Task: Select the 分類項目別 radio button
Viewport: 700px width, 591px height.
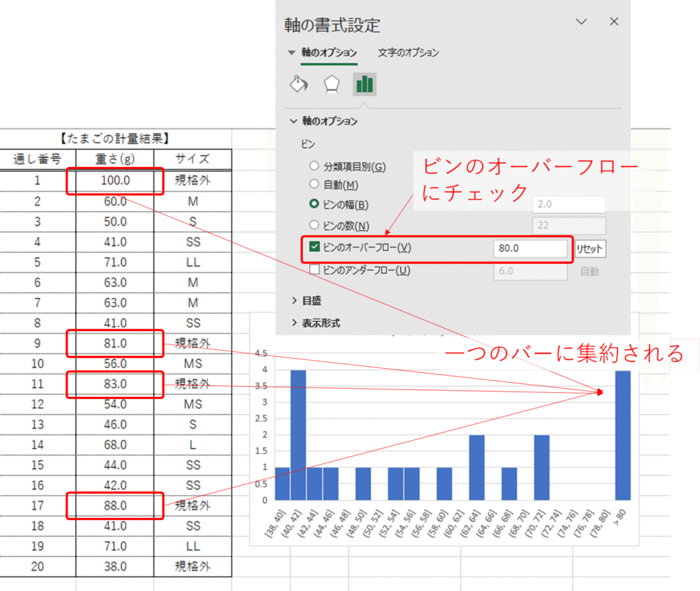Action: 314,166
